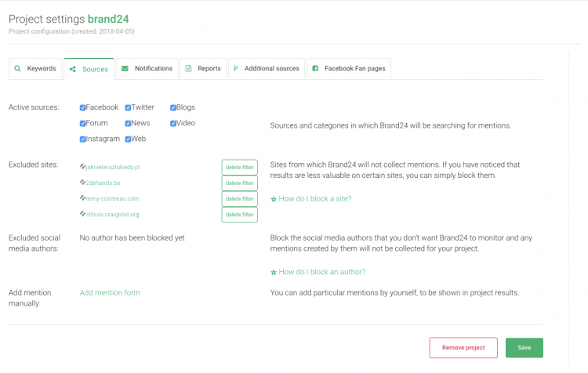Click link icon beside jaknieteraztokiedy.pl

(x=82, y=166)
